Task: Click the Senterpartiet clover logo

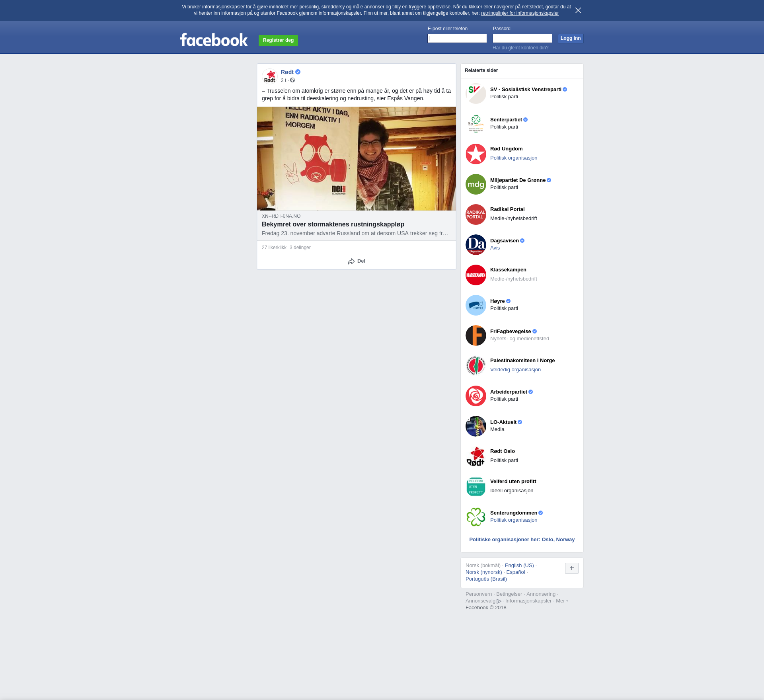Action: click(x=476, y=124)
